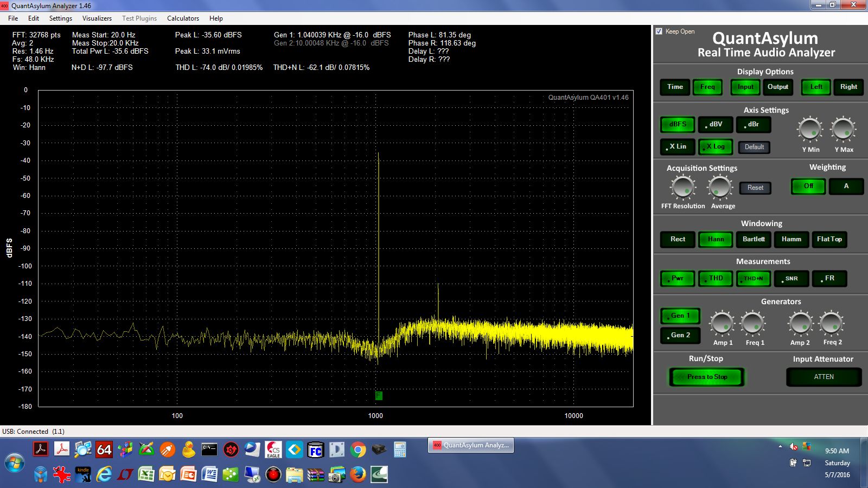Select the Hamm window function

coord(792,240)
